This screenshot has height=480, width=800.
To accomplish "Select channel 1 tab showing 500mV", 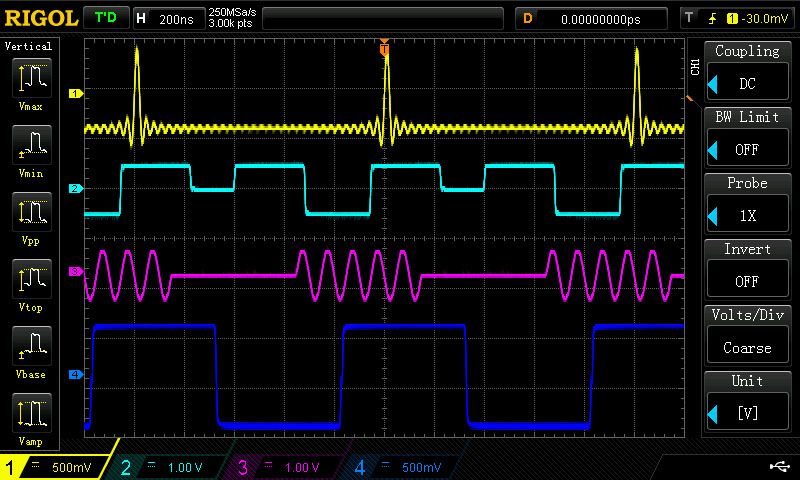I will 55,467.
